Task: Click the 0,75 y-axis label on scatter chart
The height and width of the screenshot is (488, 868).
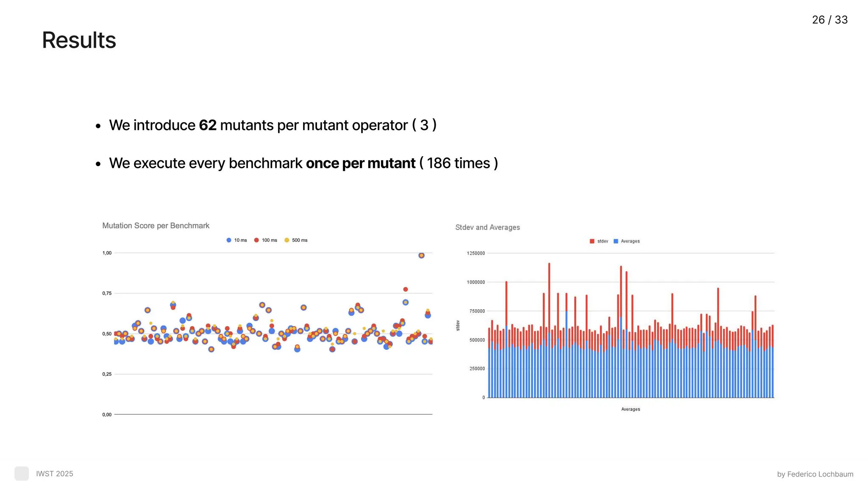Action: (x=107, y=293)
